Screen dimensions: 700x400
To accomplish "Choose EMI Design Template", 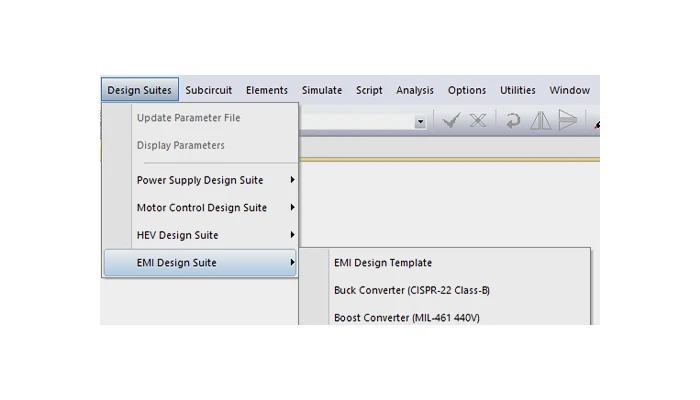I will tap(445, 262).
